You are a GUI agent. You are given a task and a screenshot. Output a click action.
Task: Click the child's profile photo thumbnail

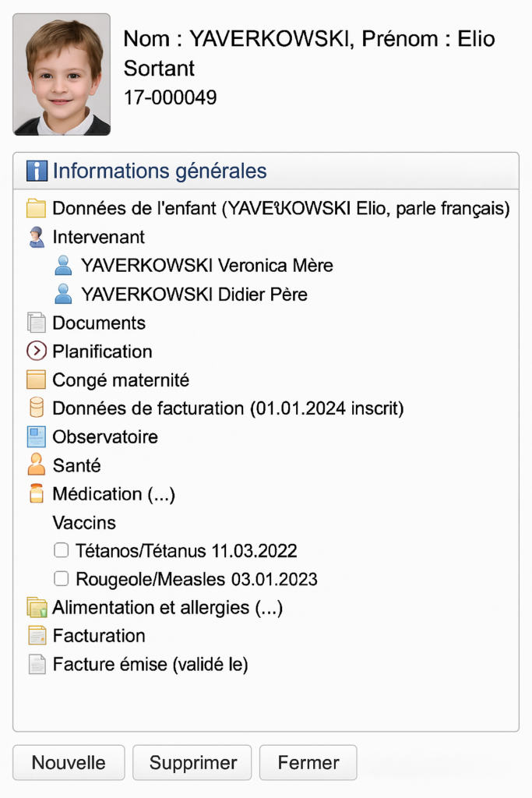coord(62,75)
